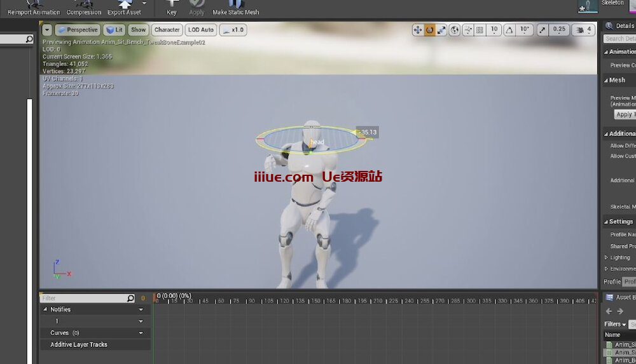The width and height of the screenshot is (636, 364).
Task: Toggle scale snapping in viewport
Action: point(542,30)
